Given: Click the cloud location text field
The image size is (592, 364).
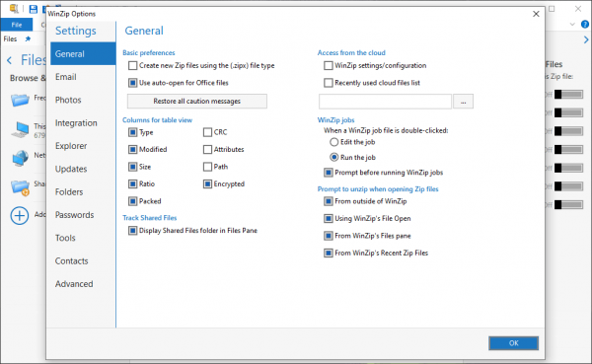Looking at the screenshot, I should pos(385,102).
